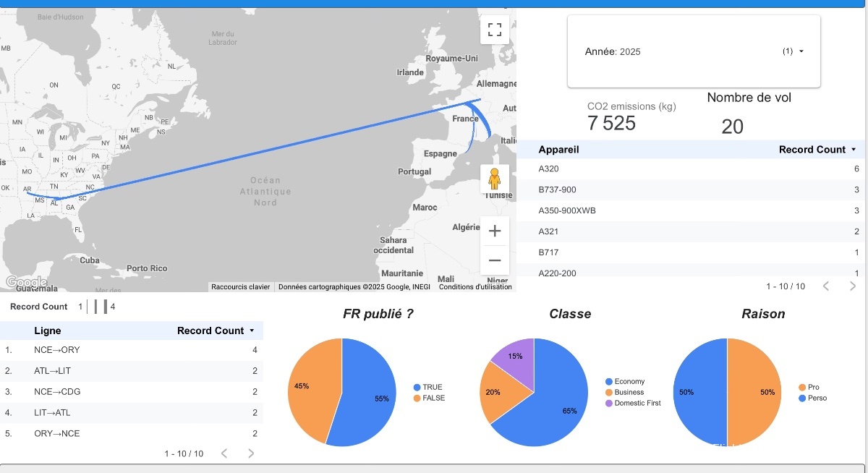Image resolution: width=868 pixels, height=473 pixels.
Task: Select the Business legend entry
Action: pos(629,392)
